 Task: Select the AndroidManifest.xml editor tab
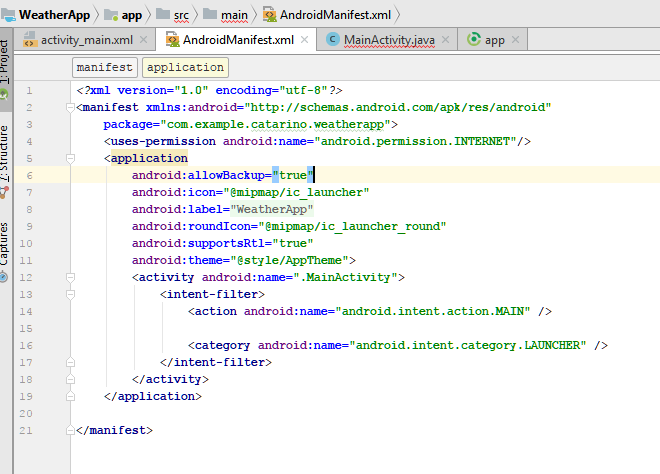pyautogui.click(x=238, y=40)
